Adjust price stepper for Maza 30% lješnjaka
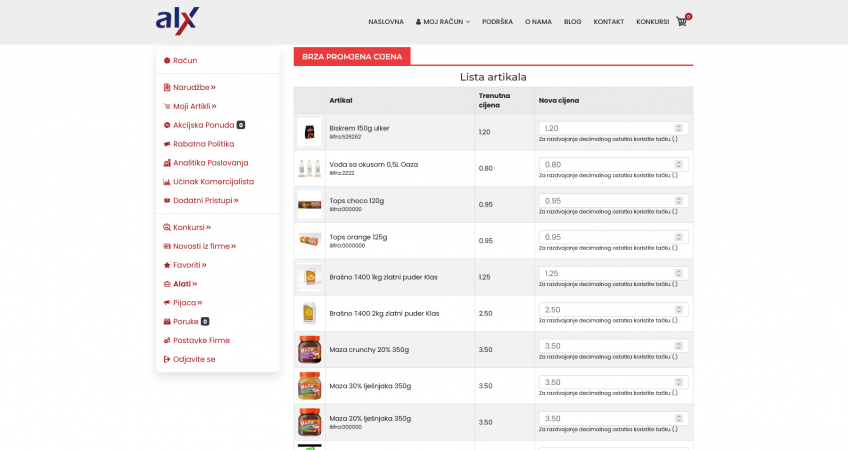The height and width of the screenshot is (450, 848). (x=679, y=382)
